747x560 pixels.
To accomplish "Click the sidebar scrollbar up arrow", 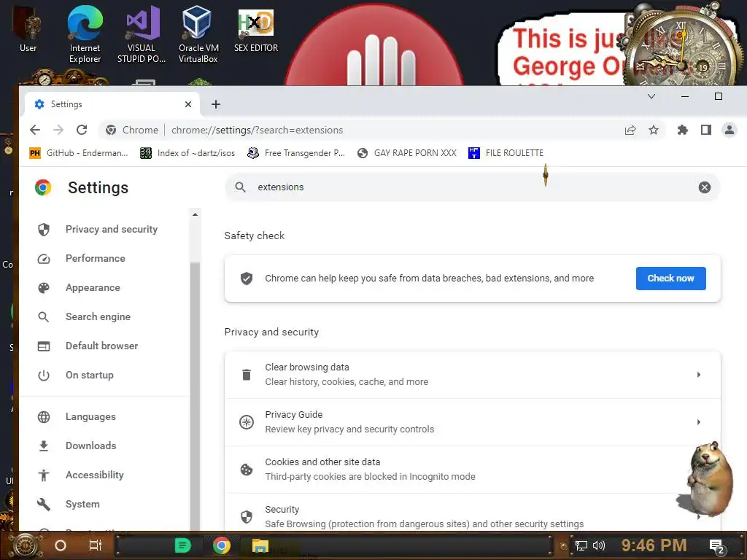I will pyautogui.click(x=195, y=215).
